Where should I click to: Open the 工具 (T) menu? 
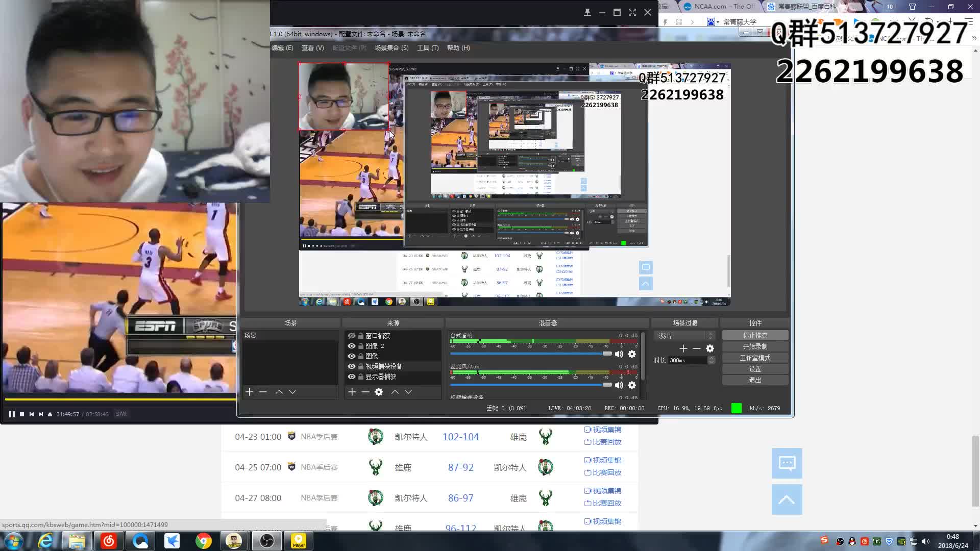pos(427,48)
